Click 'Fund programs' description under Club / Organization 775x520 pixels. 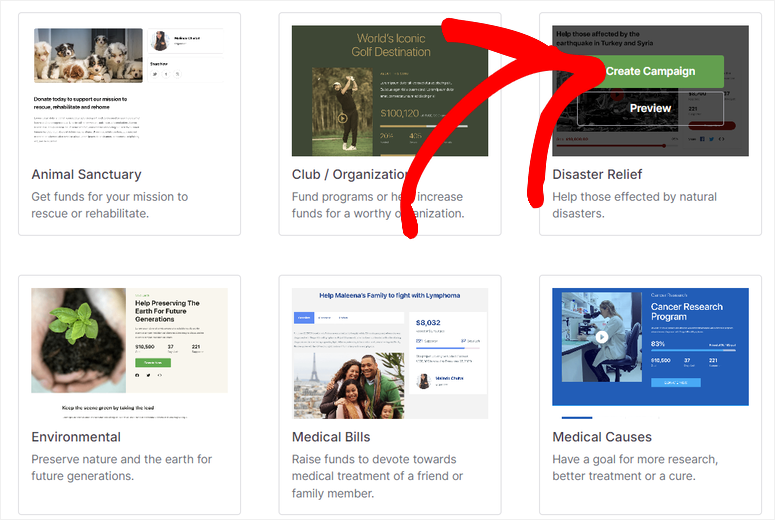[x=378, y=205]
